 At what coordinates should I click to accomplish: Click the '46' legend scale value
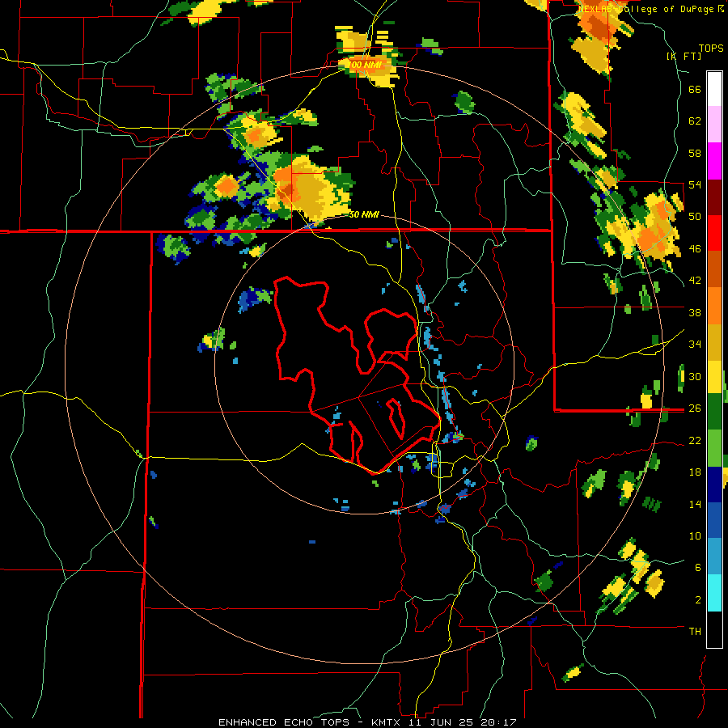(695, 249)
